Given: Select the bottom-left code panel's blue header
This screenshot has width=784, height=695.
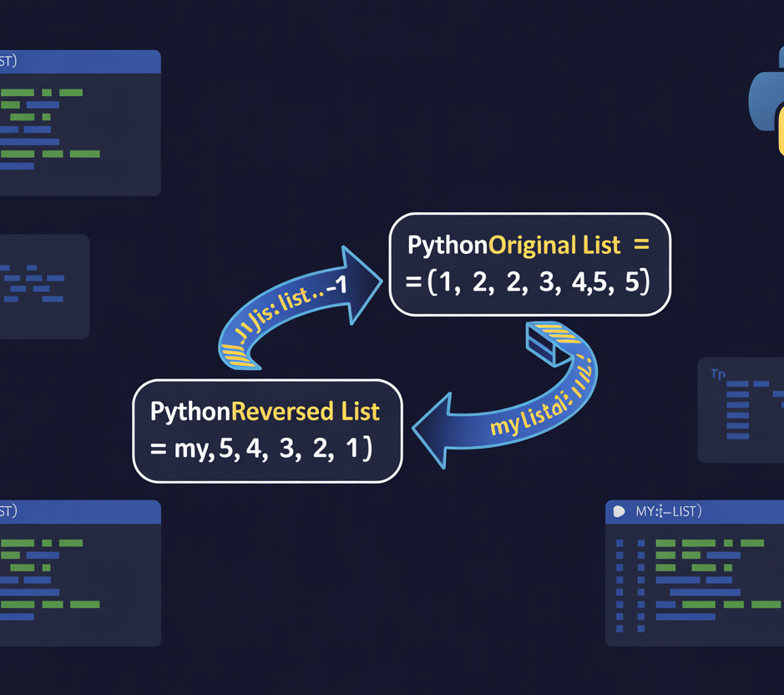Looking at the screenshot, I should pos(79,511).
